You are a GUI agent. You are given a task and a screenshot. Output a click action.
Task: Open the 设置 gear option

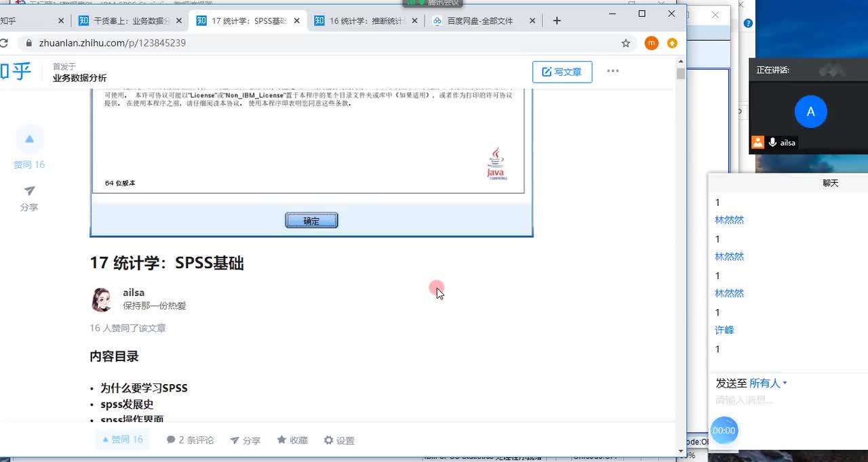click(x=339, y=440)
